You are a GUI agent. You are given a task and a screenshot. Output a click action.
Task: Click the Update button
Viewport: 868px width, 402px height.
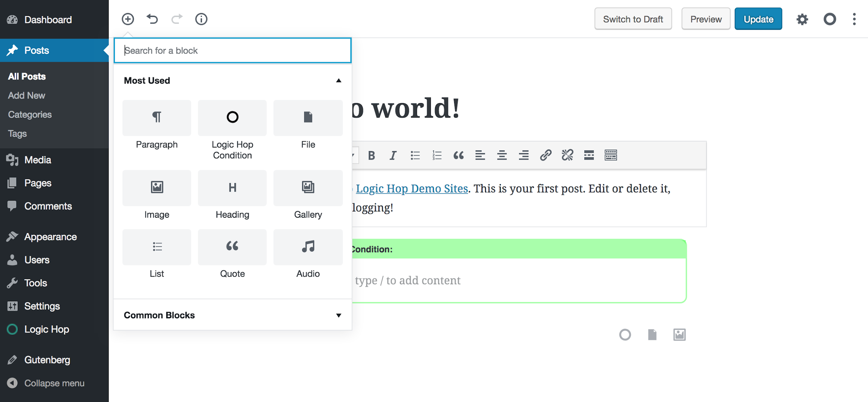(758, 19)
